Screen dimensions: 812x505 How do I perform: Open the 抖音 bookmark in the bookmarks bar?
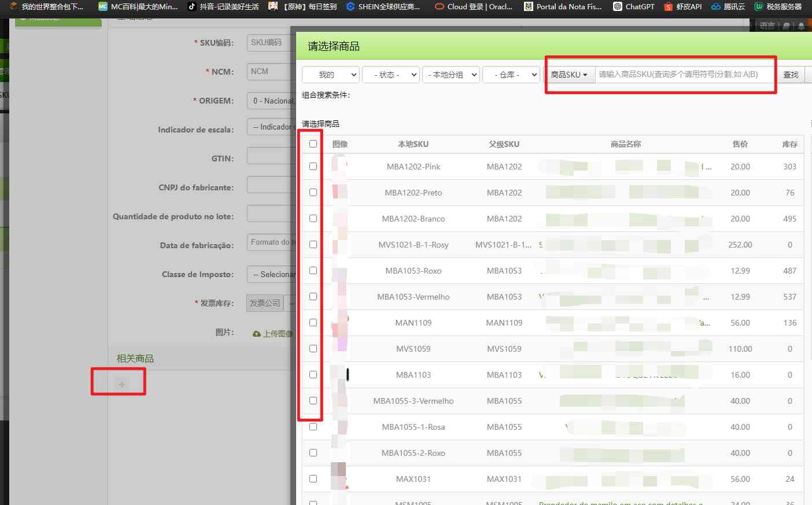click(223, 7)
